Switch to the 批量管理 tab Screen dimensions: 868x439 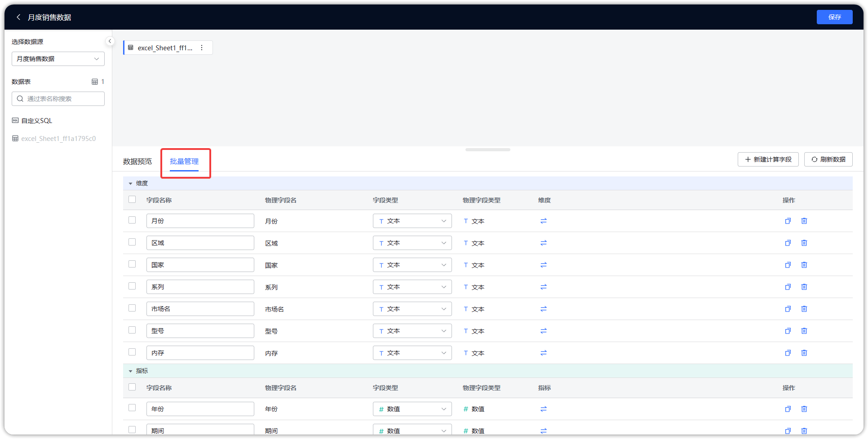(184, 162)
